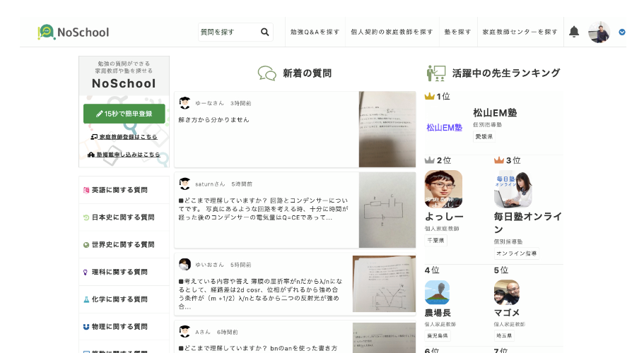Select the 鹿児島県 tag
The width and height of the screenshot is (644, 353).
click(x=438, y=336)
